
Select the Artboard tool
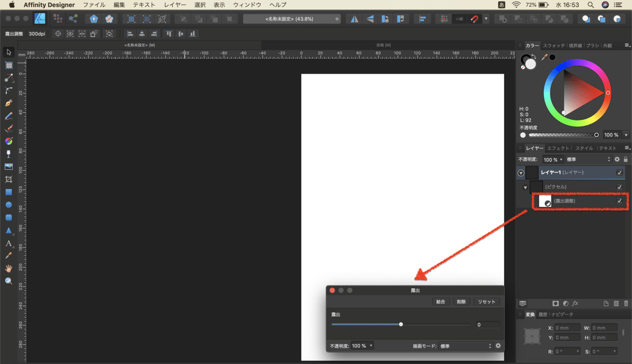8,65
